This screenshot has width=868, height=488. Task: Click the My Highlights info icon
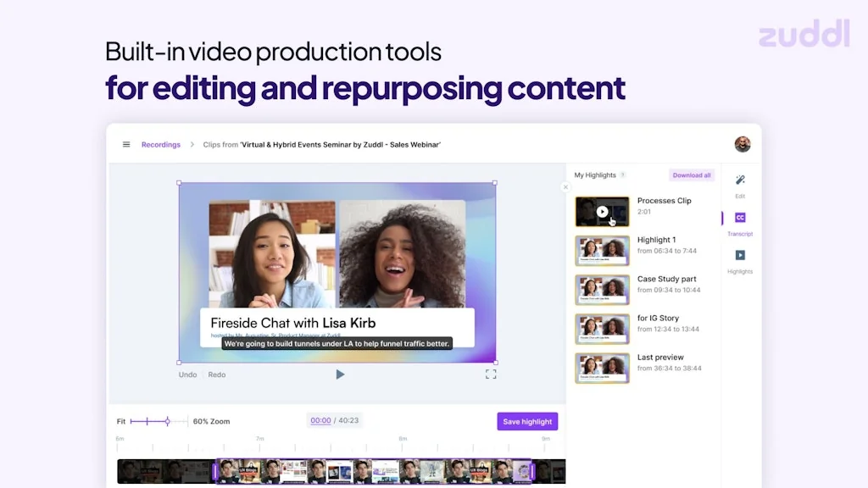pyautogui.click(x=623, y=175)
